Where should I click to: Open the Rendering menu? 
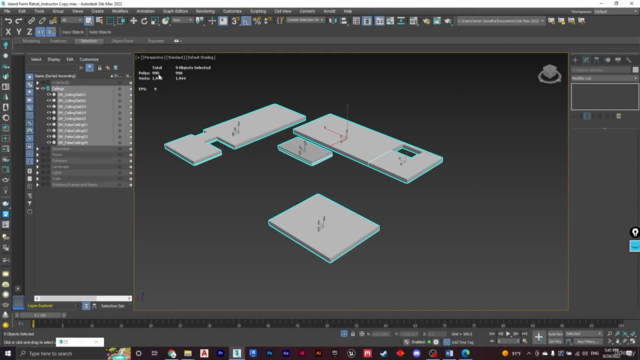[x=205, y=11]
